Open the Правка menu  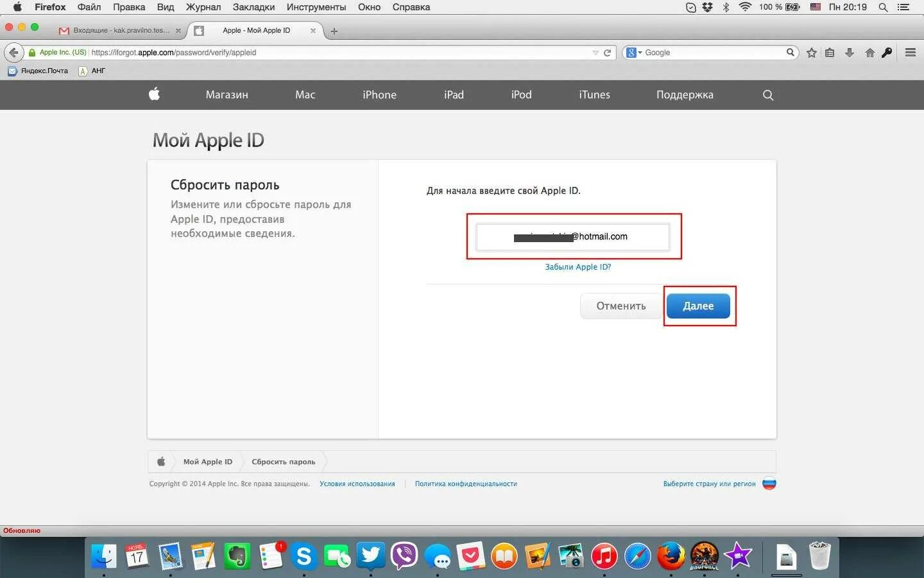tap(129, 7)
